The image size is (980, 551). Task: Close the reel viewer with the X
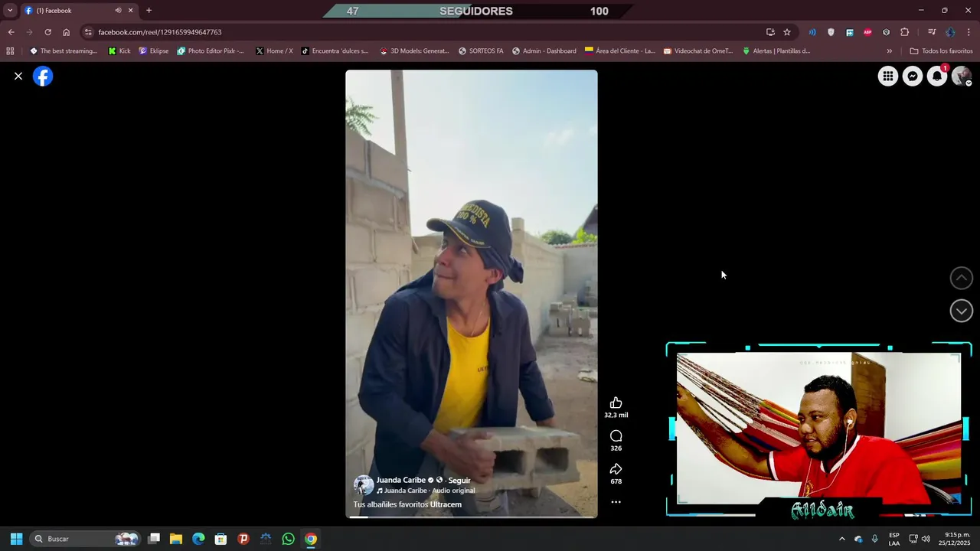pos(18,77)
